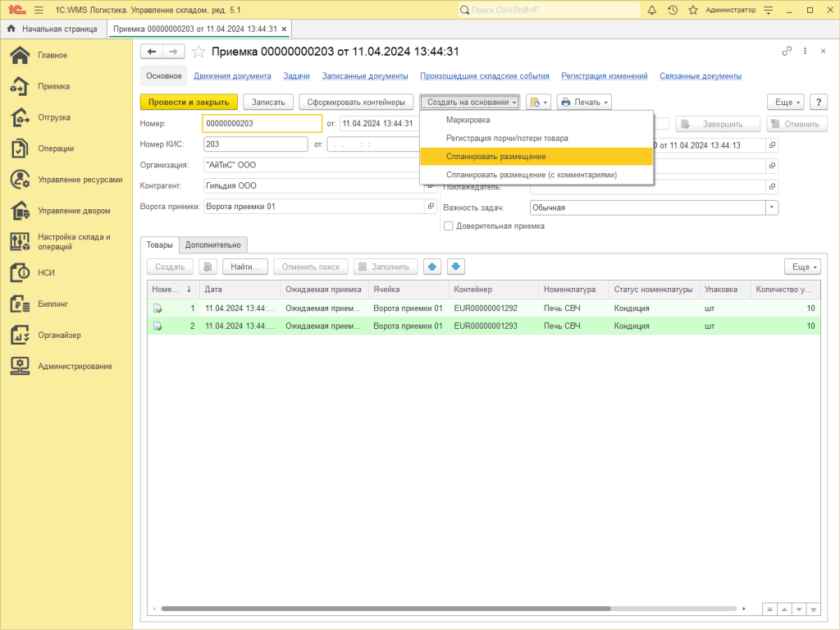
Task: Expand the Важность задач dropdown
Action: pyautogui.click(x=771, y=208)
